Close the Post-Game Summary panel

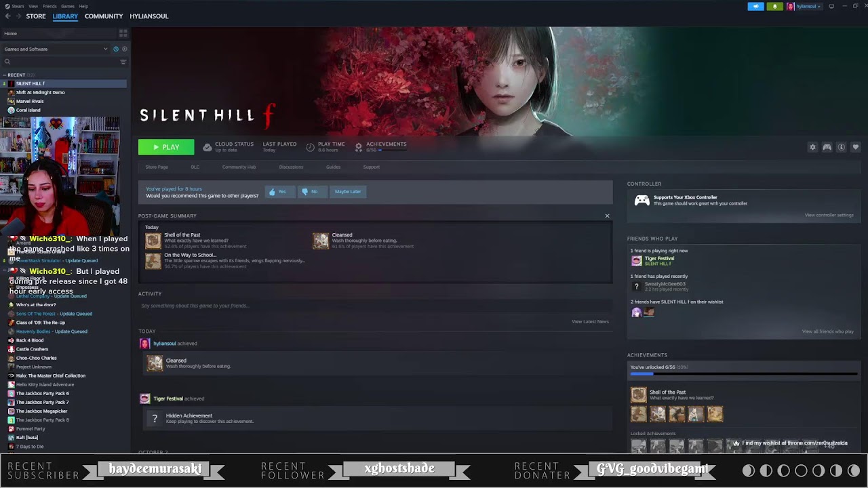(607, 216)
